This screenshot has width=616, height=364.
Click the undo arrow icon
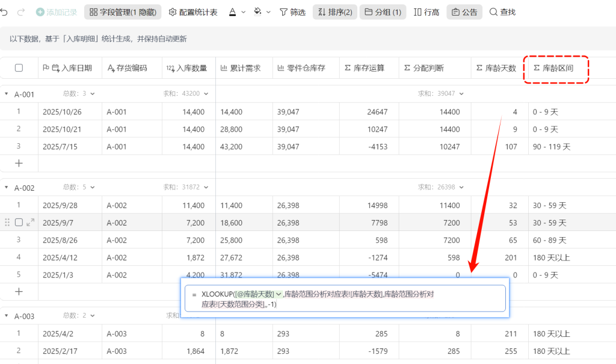(x=4, y=12)
